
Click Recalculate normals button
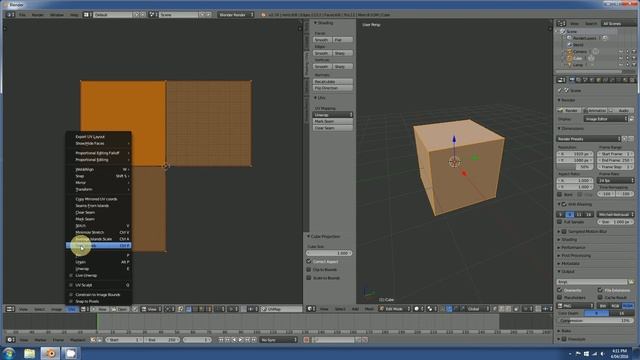(333, 82)
